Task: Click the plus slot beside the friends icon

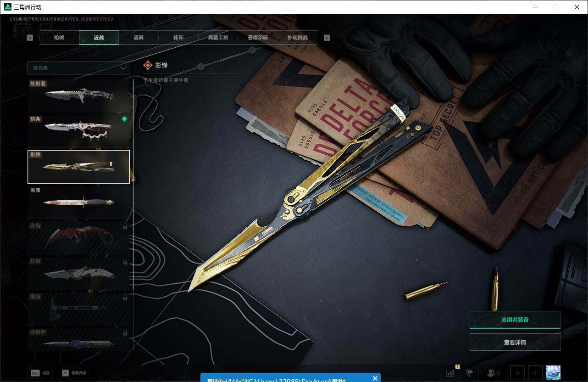Action: pos(517,373)
